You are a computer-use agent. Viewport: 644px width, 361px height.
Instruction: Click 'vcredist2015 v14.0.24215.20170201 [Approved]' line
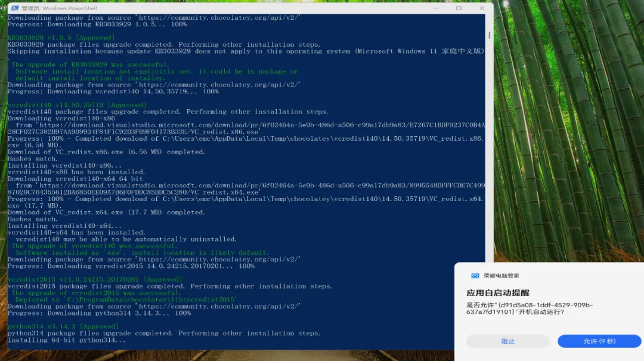click(95, 280)
